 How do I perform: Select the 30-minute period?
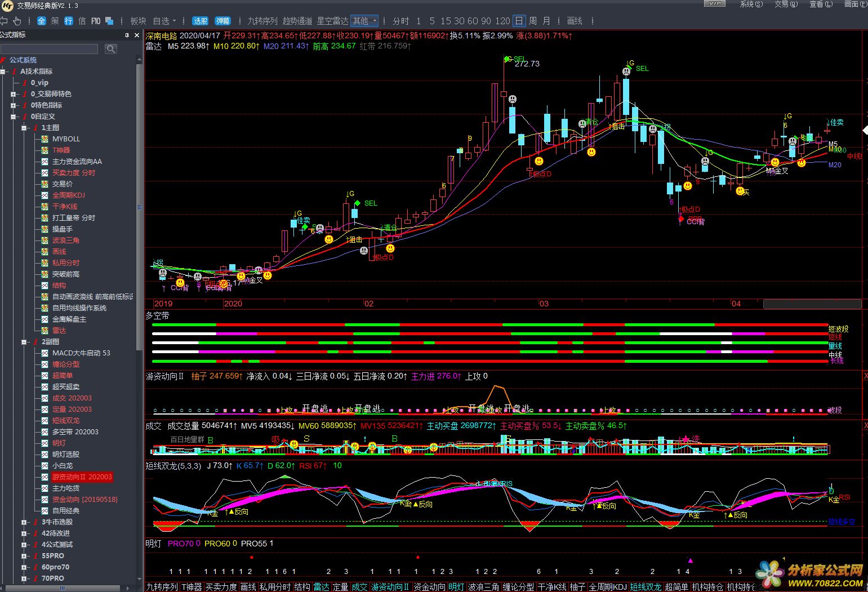[x=459, y=21]
